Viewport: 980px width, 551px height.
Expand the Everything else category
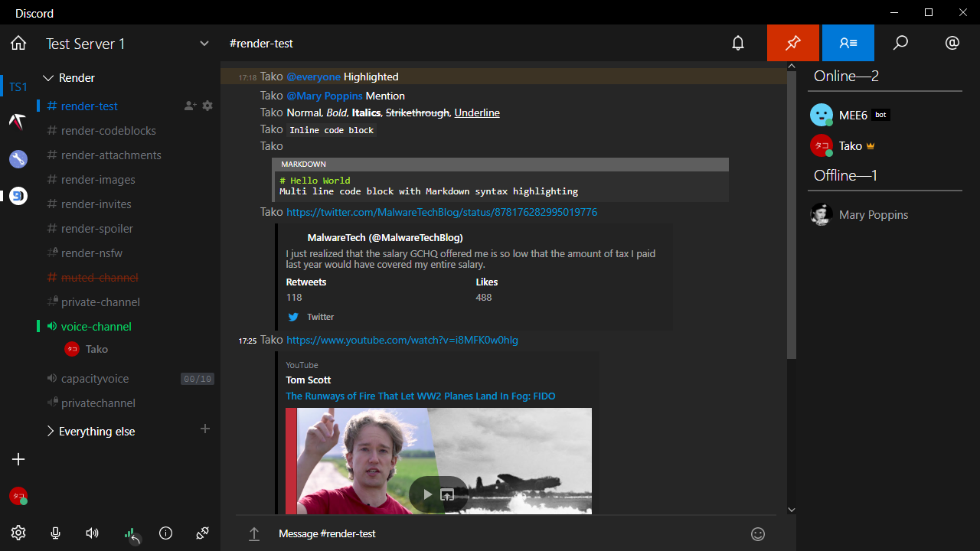point(89,432)
